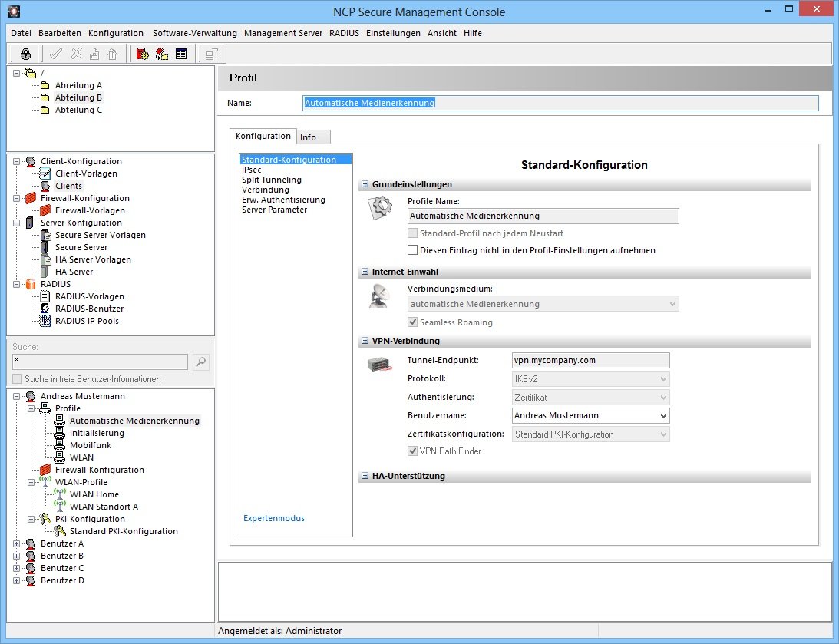
Task: Open the Management Server menu
Action: [x=283, y=33]
